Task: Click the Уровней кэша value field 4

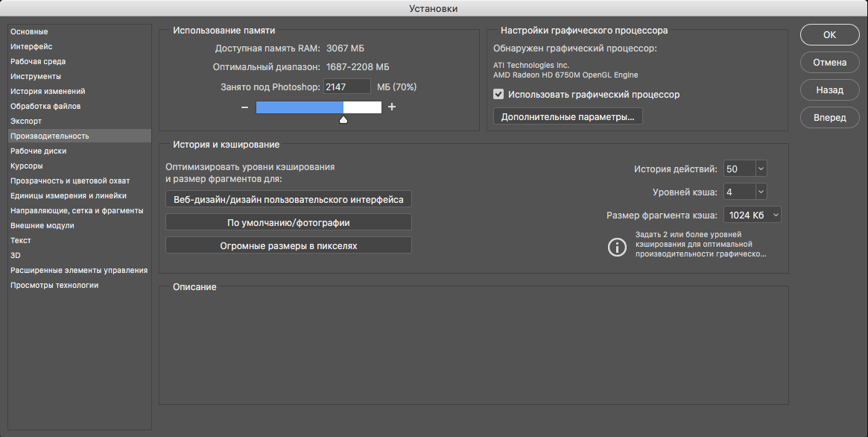Action: tap(740, 192)
